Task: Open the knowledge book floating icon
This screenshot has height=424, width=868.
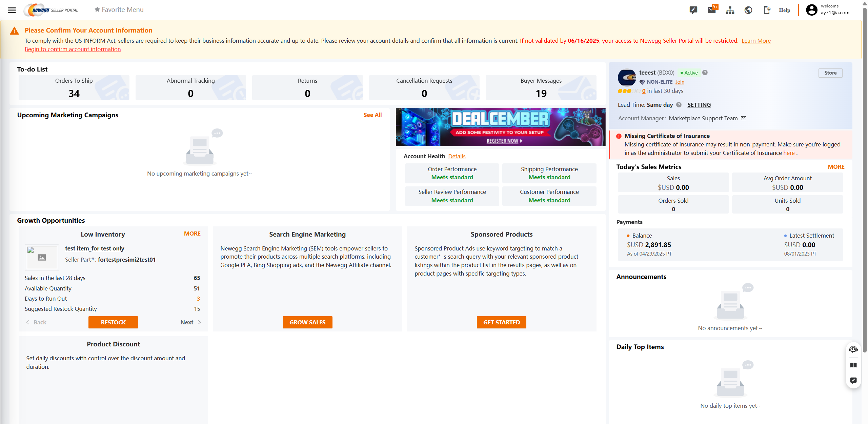Action: coord(853,365)
